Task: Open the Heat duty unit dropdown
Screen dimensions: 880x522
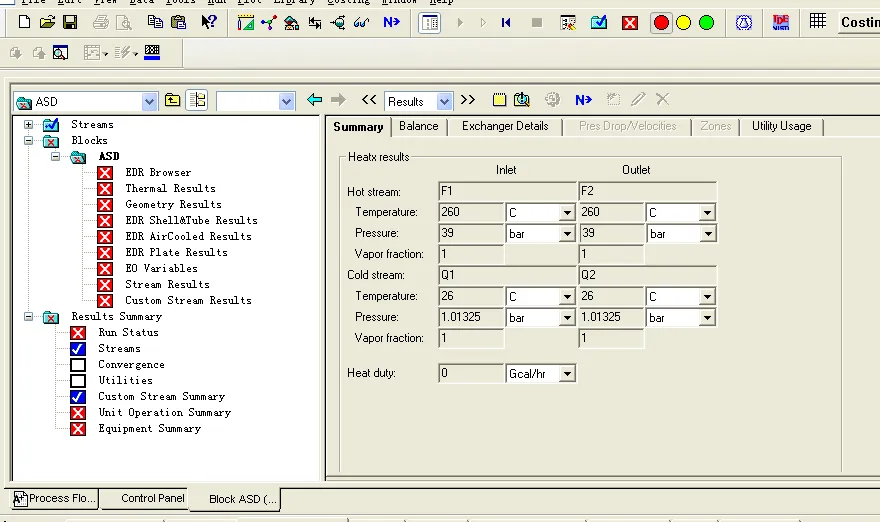Action: click(567, 374)
